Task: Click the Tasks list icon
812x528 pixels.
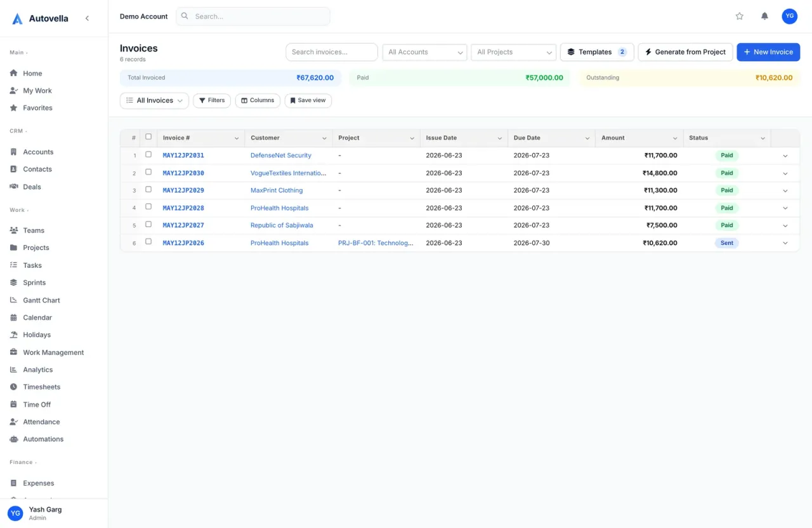Action: [14, 265]
